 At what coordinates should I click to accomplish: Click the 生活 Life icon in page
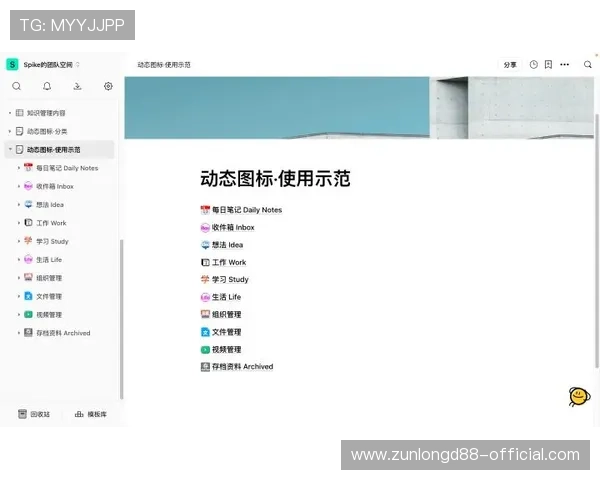click(205, 297)
